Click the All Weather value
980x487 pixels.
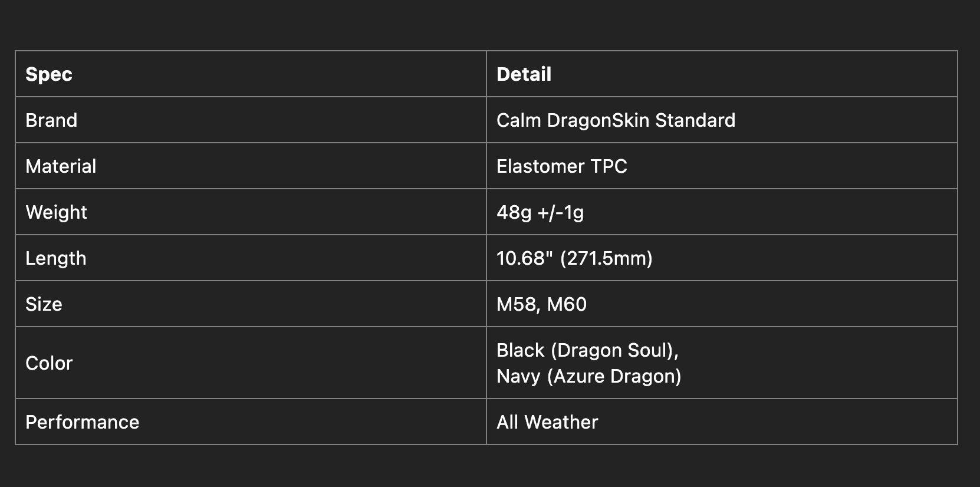coord(547,422)
